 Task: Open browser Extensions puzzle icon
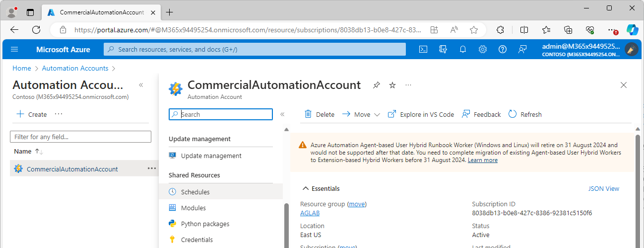click(501, 30)
